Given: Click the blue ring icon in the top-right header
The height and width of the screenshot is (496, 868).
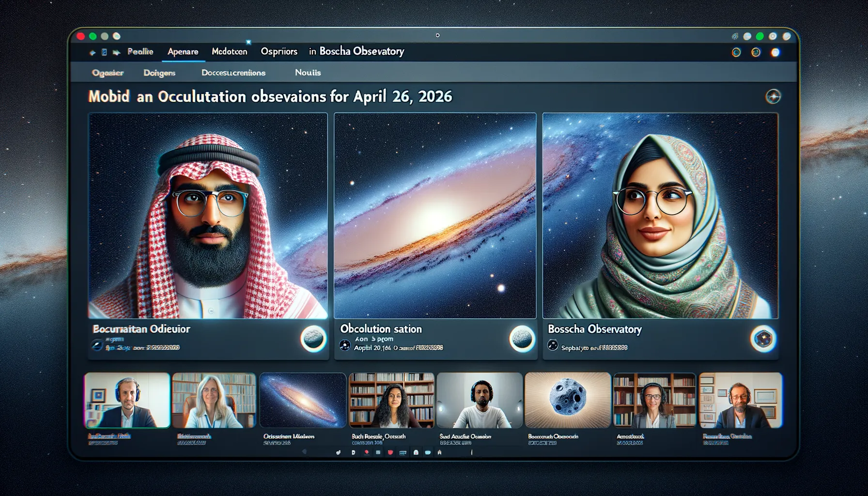Looking at the screenshot, I should (736, 52).
